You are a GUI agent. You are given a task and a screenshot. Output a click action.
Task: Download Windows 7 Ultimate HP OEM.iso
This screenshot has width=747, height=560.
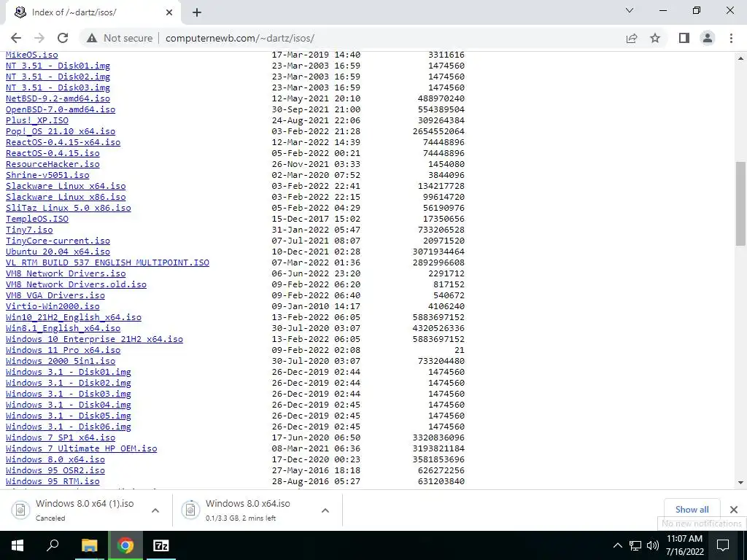pos(82,449)
